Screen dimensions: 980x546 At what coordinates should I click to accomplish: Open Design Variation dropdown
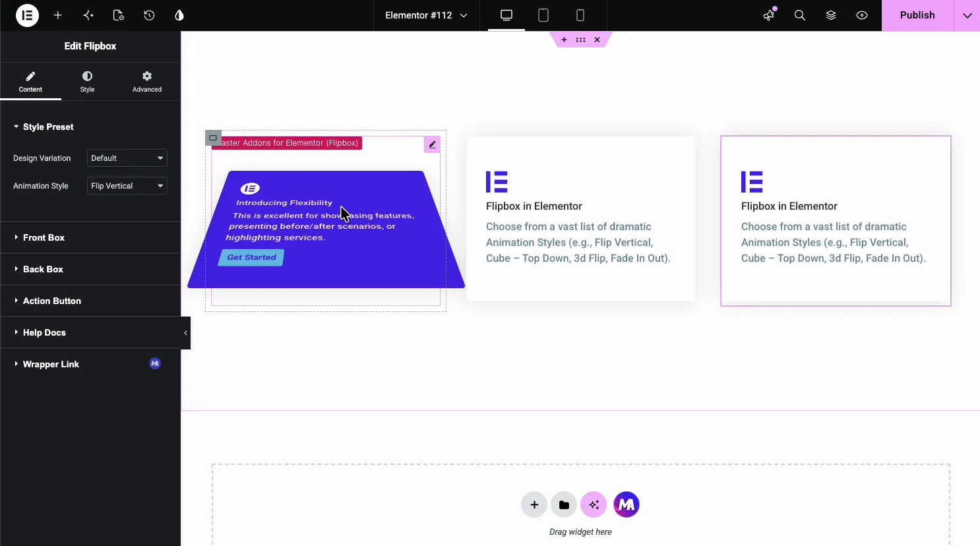tap(127, 158)
